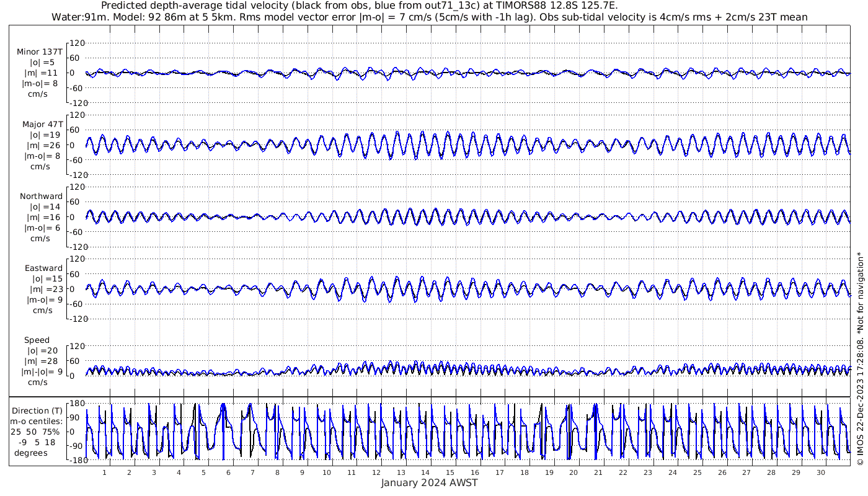Click the '|o| =5' value in the Minor panel
868x496 pixels.
coord(42,63)
